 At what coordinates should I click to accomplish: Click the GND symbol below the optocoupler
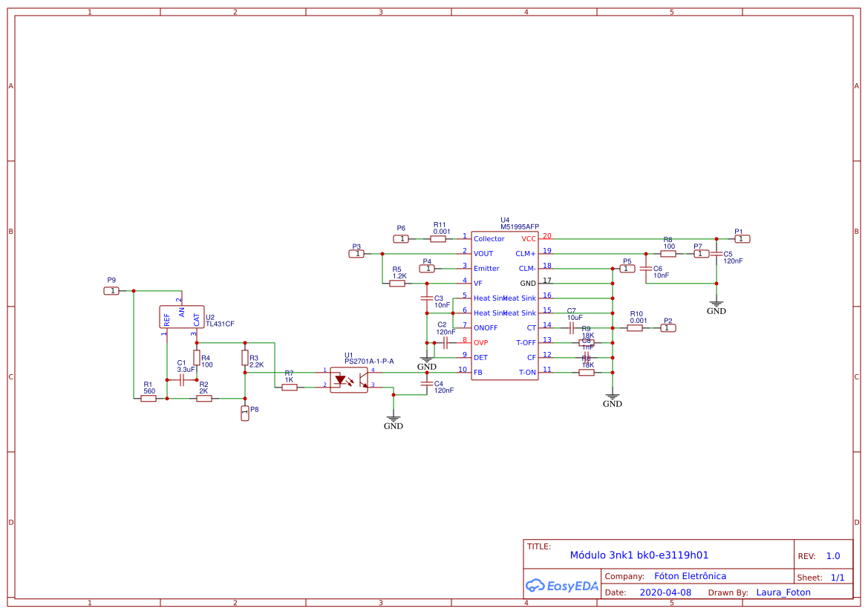tap(394, 417)
